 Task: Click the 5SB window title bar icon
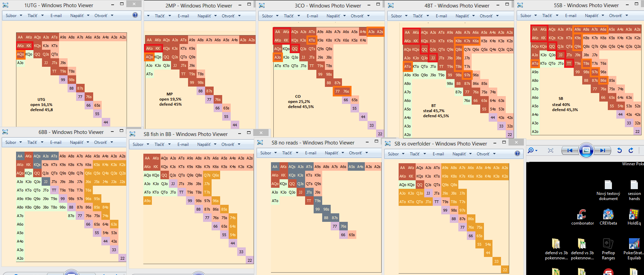tap(520, 5)
